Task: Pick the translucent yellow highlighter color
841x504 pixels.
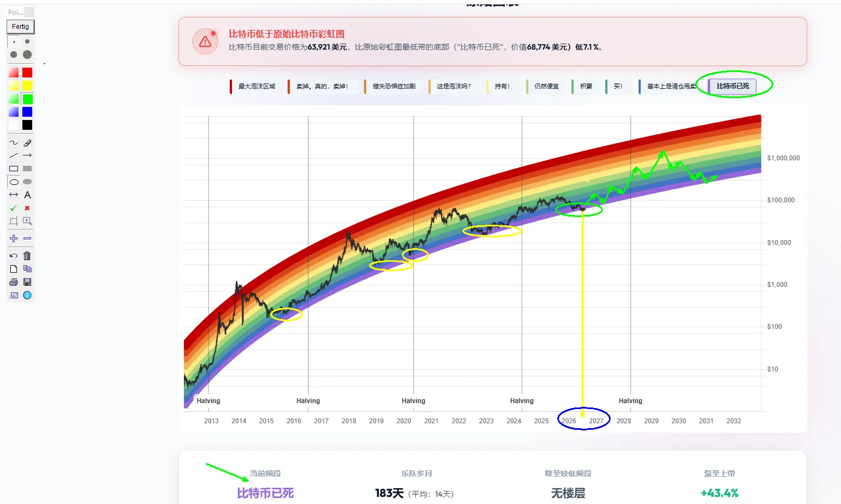Action: (14, 86)
